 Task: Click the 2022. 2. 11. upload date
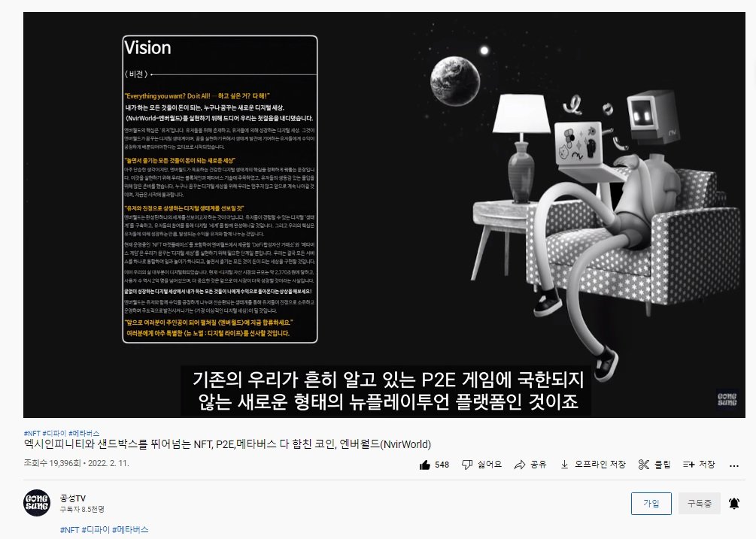(x=108, y=463)
